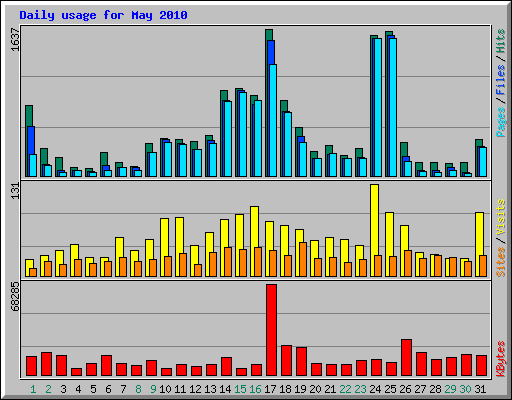Image resolution: width=512 pixels, height=400 pixels.
Task: Click day 2 on the x-axis
Action: (48, 389)
